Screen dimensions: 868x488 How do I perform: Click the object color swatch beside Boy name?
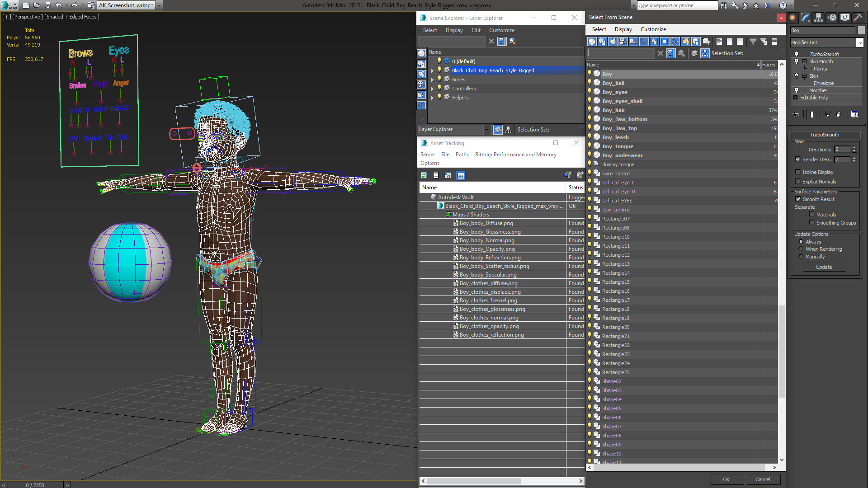pyautogui.click(x=861, y=30)
